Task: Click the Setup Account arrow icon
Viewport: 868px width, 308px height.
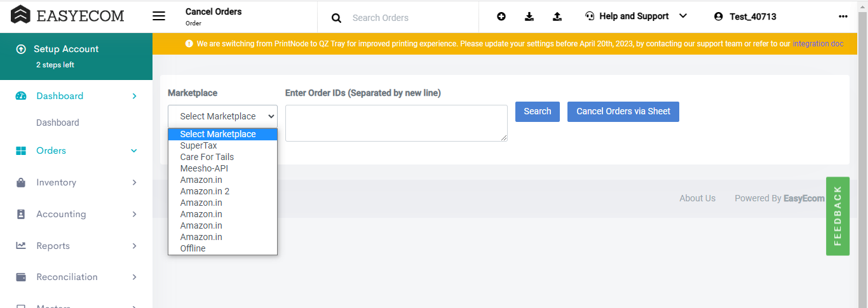Action: pos(21,49)
